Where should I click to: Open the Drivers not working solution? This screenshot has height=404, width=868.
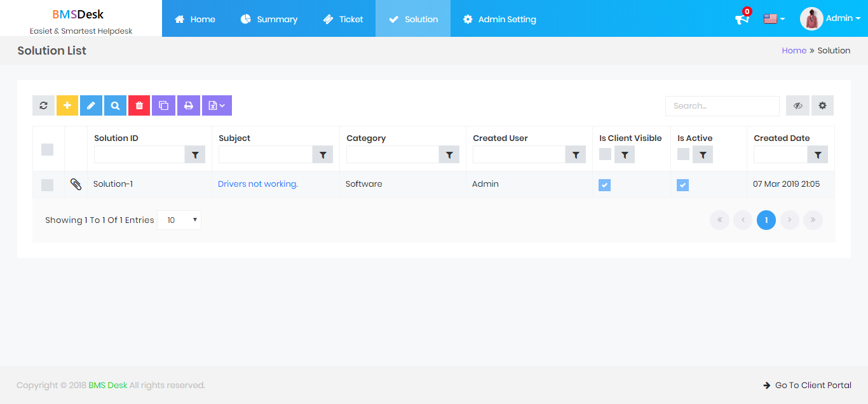(258, 184)
